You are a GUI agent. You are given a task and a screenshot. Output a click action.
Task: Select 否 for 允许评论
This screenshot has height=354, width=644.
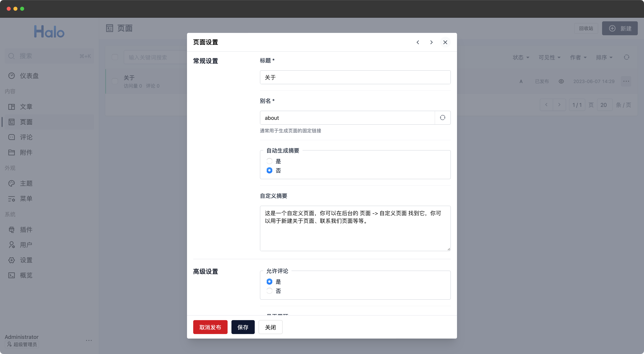(x=269, y=291)
